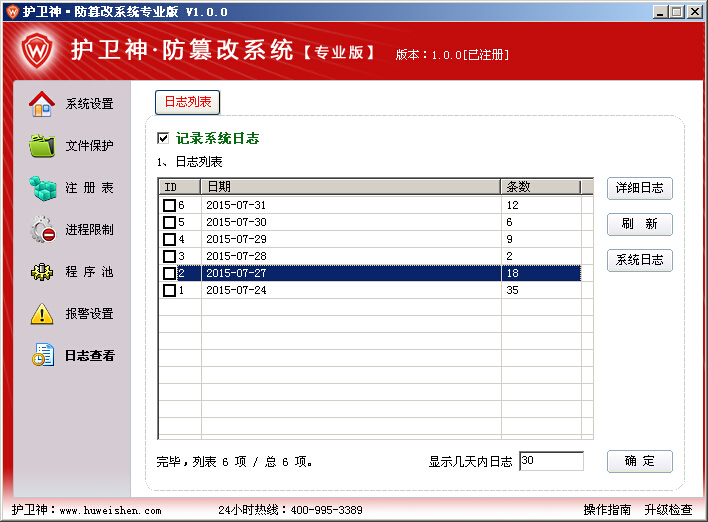Click the 护卫神 shield logo in header

(x=37, y=50)
